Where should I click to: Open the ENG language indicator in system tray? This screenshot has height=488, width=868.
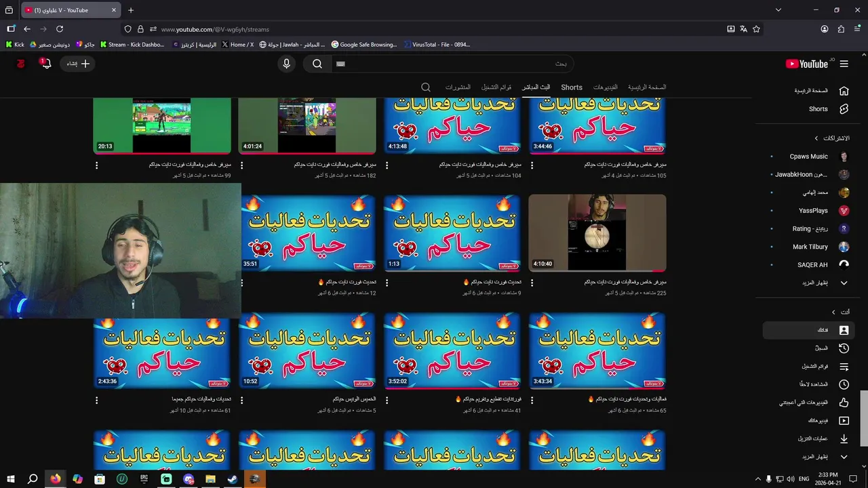(804, 479)
